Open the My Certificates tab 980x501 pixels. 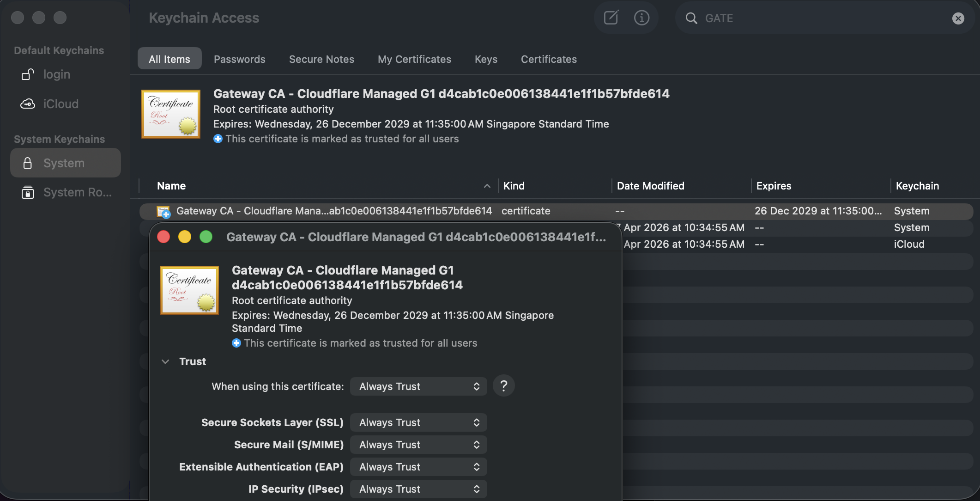(414, 59)
